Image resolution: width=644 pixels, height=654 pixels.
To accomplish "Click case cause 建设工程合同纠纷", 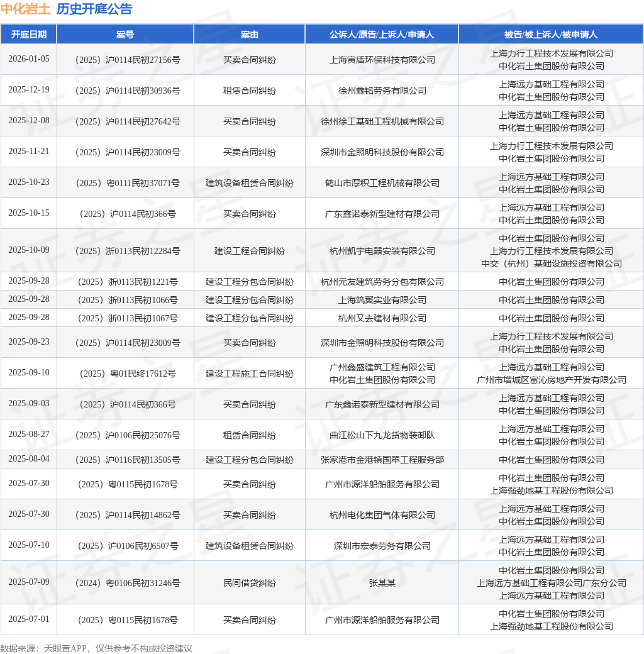I will [x=250, y=252].
